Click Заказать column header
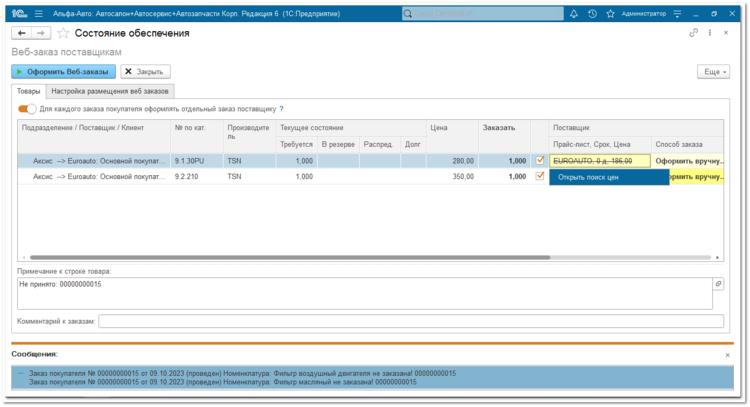750x407 pixels. pyautogui.click(x=504, y=136)
